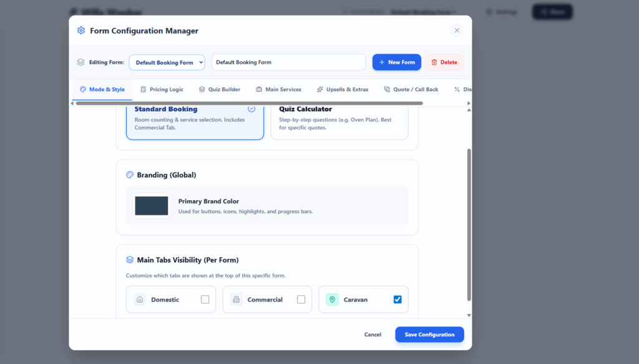The width and height of the screenshot is (639, 364).
Task: Click the form name text field
Action: click(x=288, y=62)
